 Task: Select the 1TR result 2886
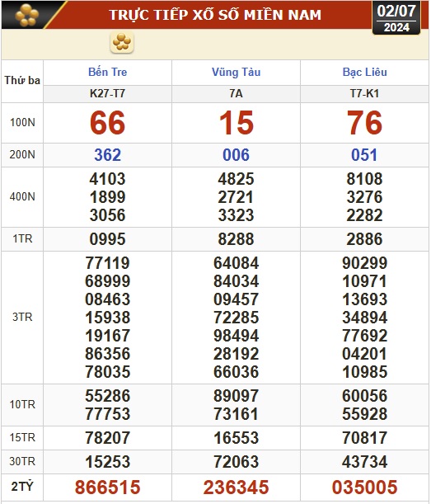click(x=364, y=239)
